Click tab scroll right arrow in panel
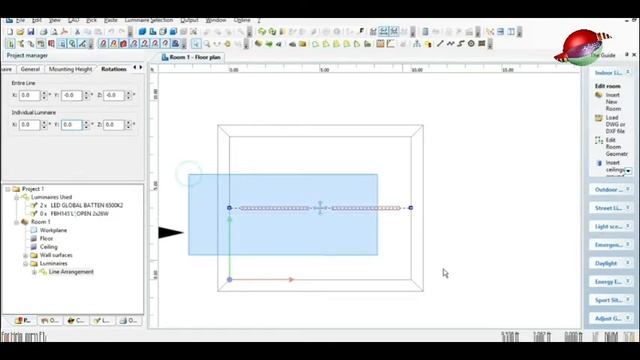The height and width of the screenshot is (360, 640). pyautogui.click(x=141, y=68)
